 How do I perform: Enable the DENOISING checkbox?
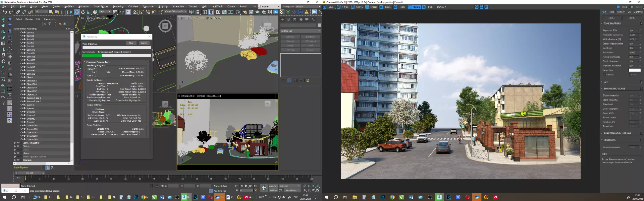coord(642,140)
